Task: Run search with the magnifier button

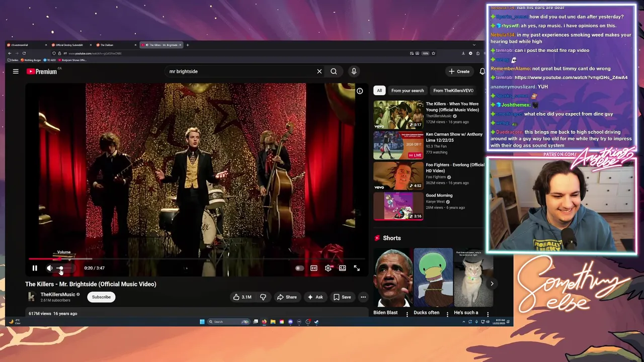Action: point(334,71)
